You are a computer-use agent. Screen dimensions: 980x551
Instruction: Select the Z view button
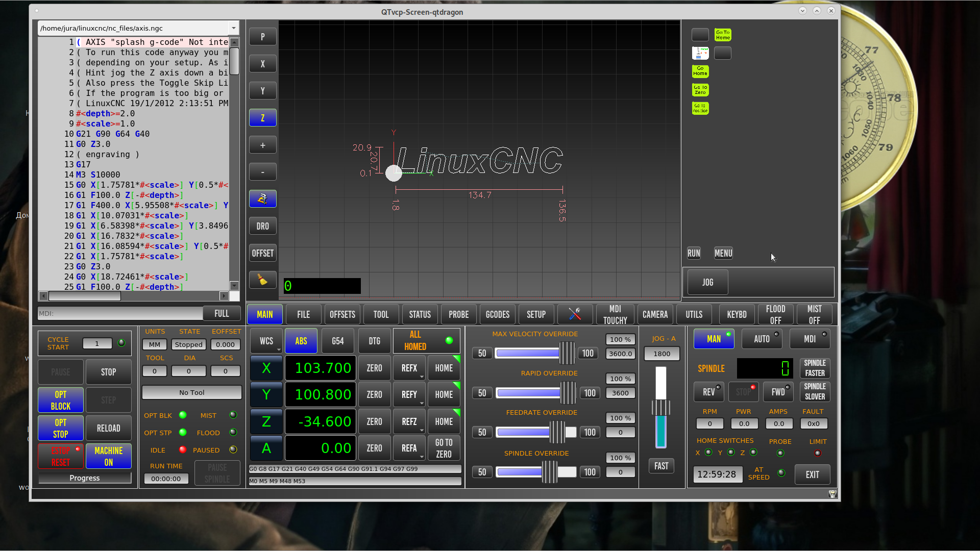coord(262,118)
